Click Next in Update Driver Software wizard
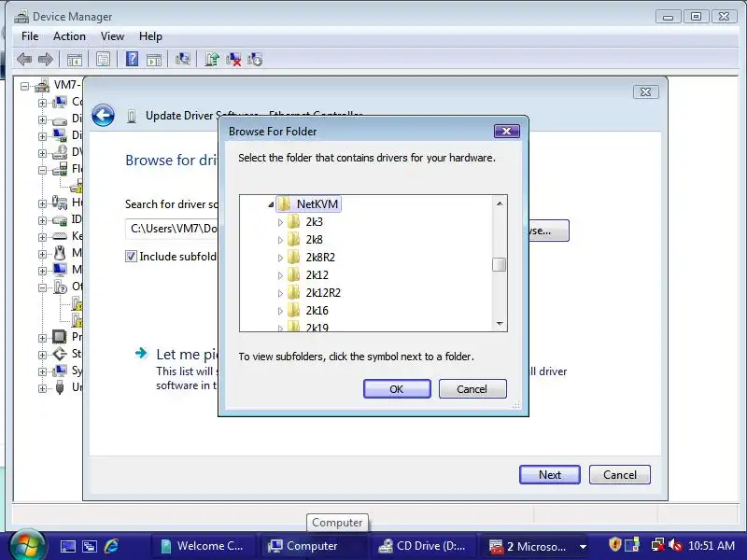Screen dimensions: 747x560 click(550, 475)
